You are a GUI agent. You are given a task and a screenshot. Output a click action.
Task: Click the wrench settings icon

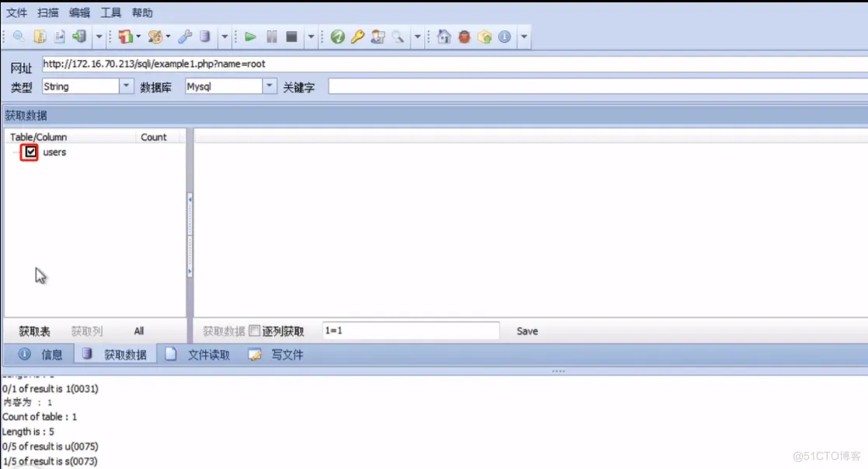click(x=185, y=37)
